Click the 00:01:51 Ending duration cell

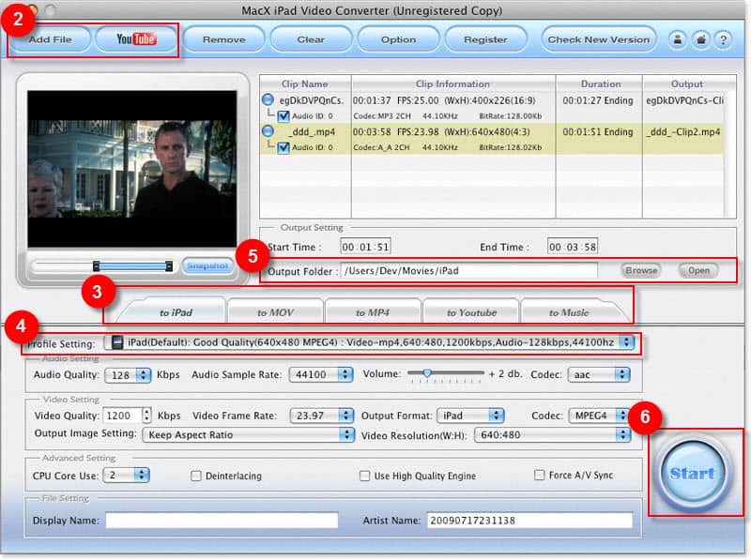(598, 131)
